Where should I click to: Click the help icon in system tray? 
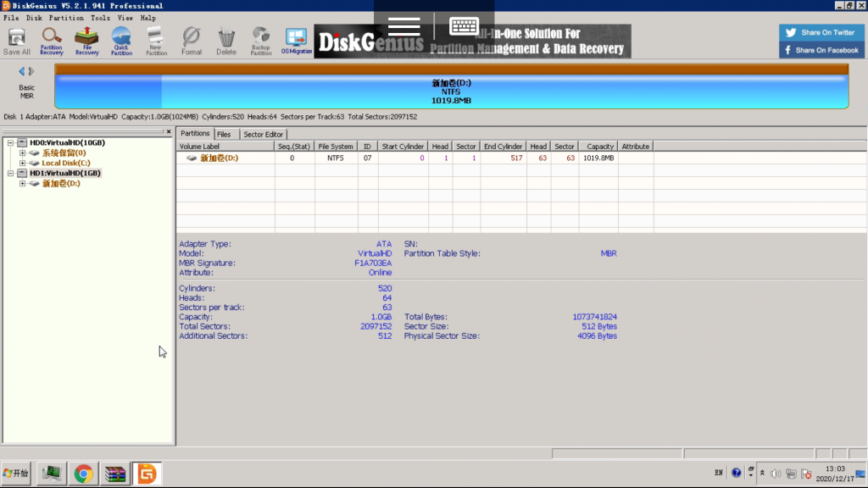(x=737, y=473)
